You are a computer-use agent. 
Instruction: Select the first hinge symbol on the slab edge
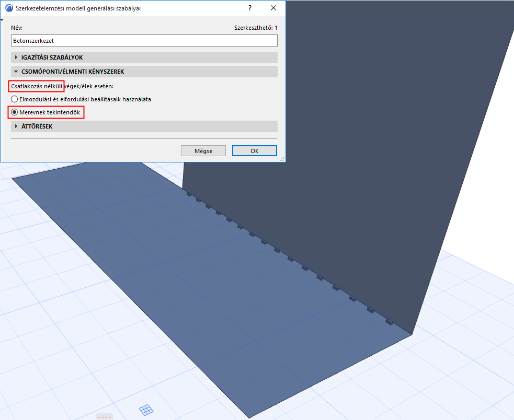click(x=189, y=194)
